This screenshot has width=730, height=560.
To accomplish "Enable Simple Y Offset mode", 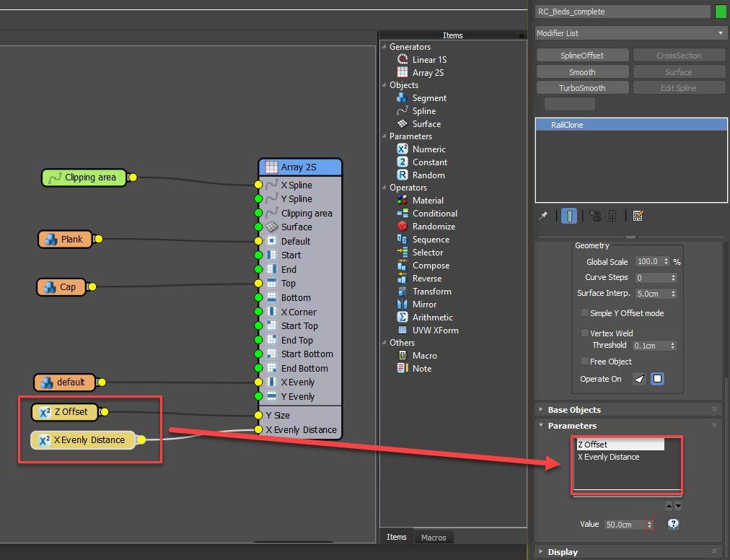I will tap(584, 313).
